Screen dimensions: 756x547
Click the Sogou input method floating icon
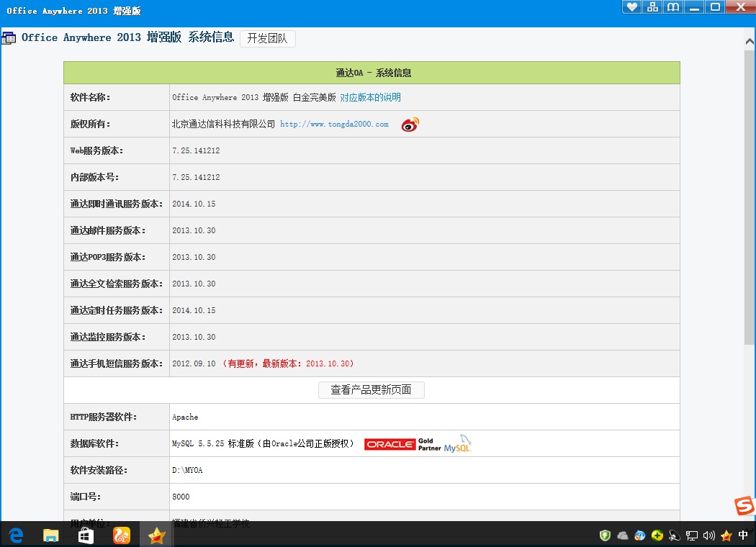pos(744,506)
